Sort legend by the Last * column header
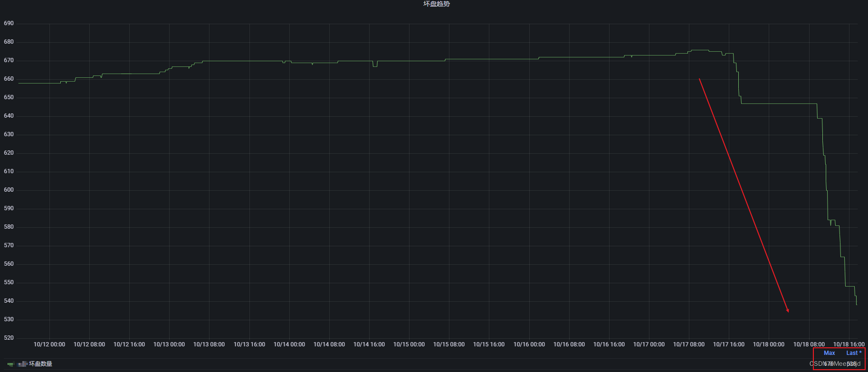 tap(854, 353)
